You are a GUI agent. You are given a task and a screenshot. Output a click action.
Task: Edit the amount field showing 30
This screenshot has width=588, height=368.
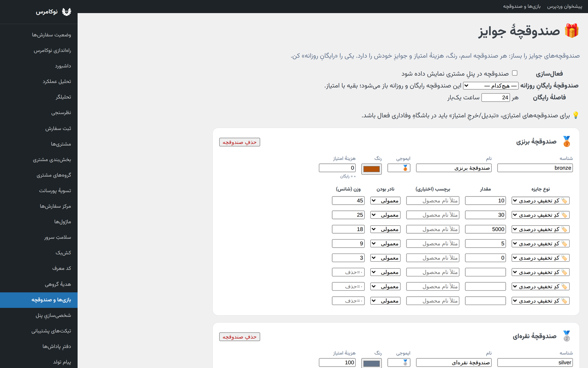point(485,215)
